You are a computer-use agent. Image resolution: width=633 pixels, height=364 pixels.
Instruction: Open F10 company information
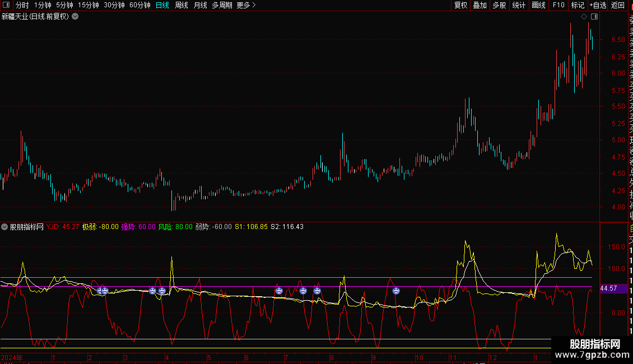(x=558, y=5)
